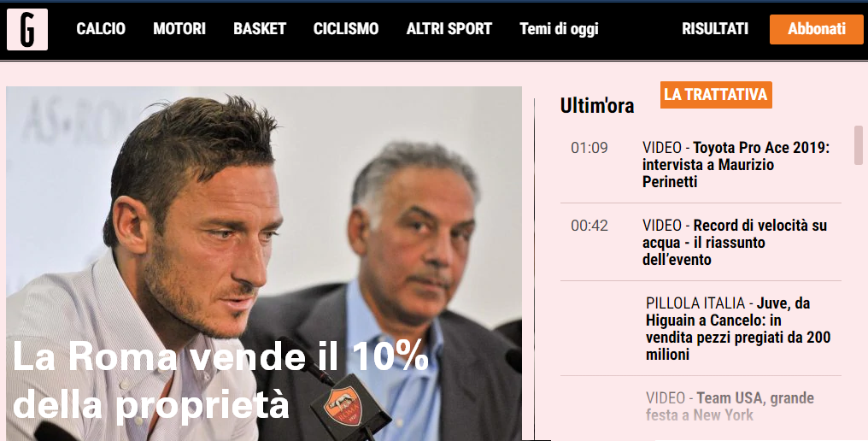Click the orange Abbonati button

point(817,29)
